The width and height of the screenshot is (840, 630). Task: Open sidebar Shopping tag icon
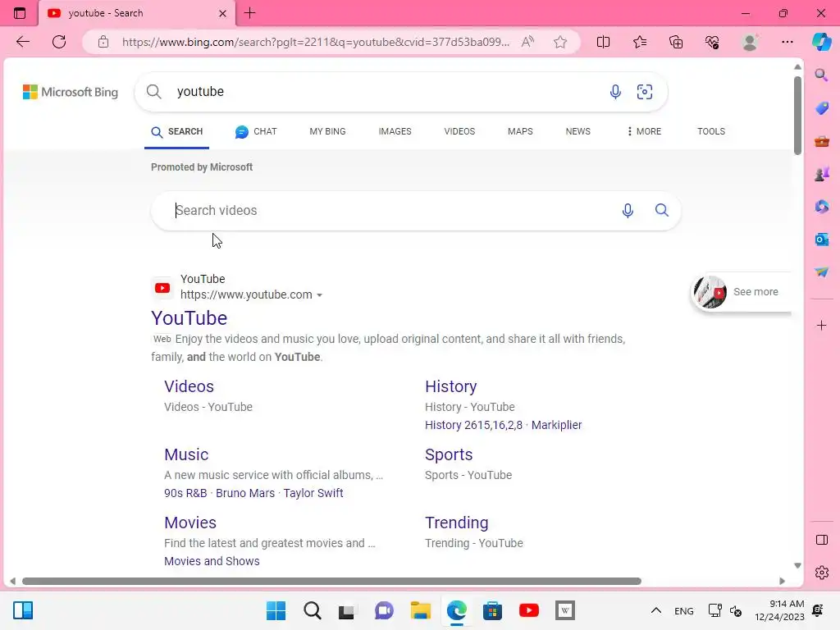822,108
